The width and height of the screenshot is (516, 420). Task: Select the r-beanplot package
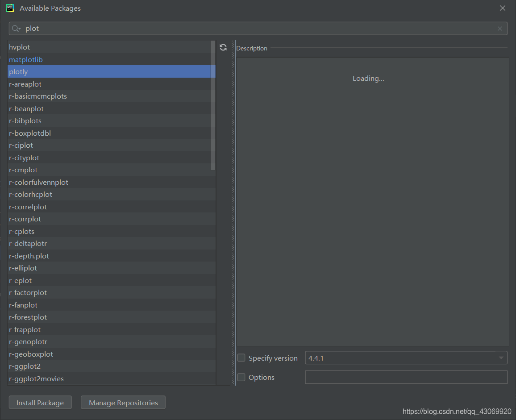[26, 108]
